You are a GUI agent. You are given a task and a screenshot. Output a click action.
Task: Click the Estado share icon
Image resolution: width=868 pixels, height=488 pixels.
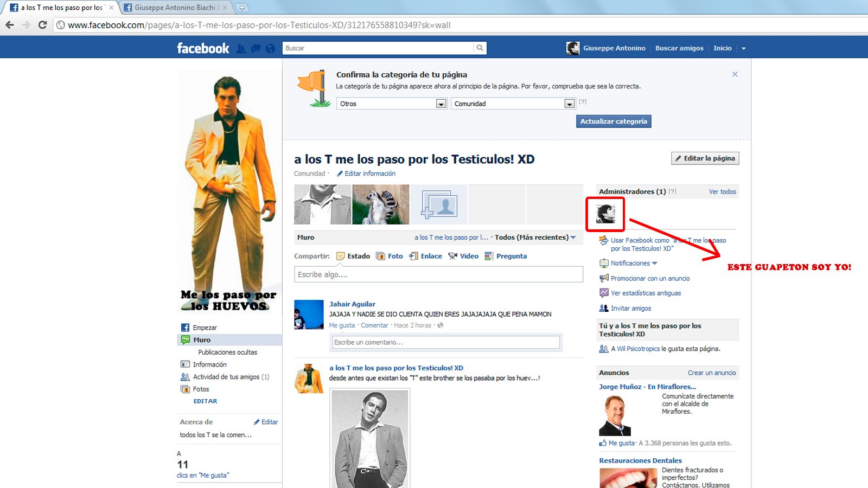click(341, 256)
